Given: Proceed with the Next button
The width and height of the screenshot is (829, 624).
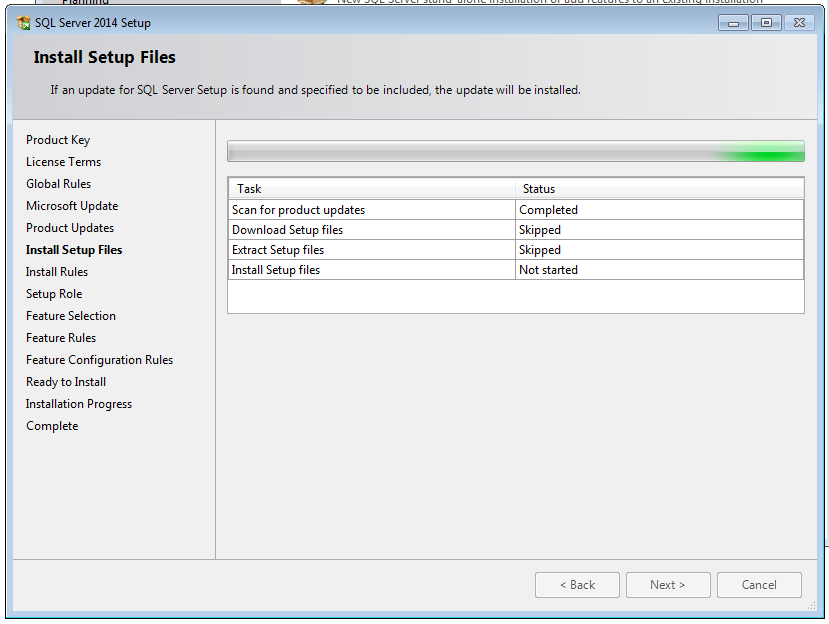Looking at the screenshot, I should (x=668, y=585).
